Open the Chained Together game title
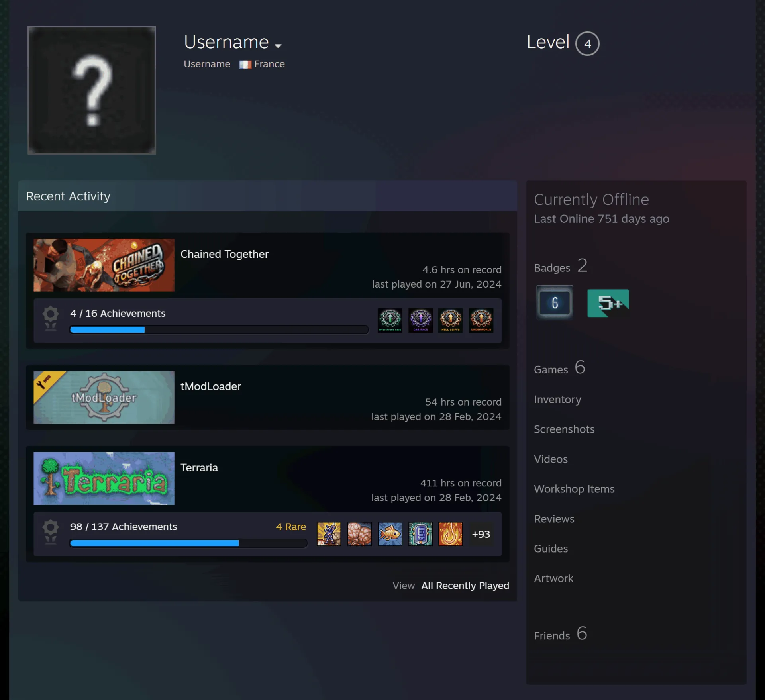 (x=224, y=254)
